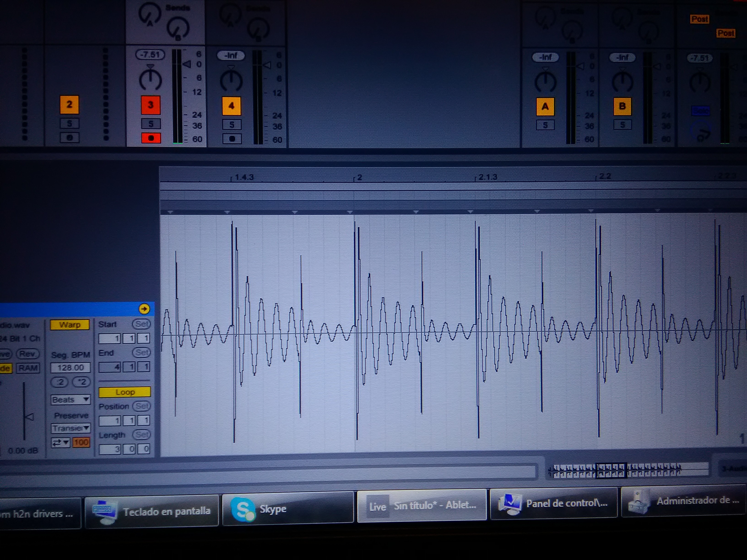747x560 pixels.
Task: Click track 4 arm record button
Action: [x=232, y=139]
